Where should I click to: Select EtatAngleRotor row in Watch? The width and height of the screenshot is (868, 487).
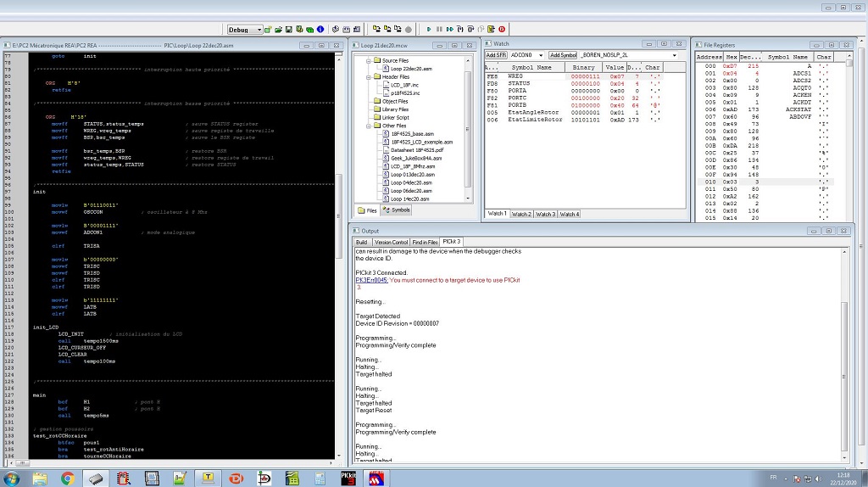[x=574, y=113]
